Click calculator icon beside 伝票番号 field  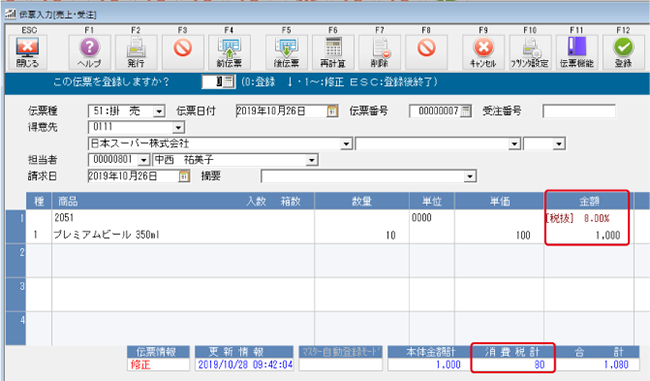(466, 111)
